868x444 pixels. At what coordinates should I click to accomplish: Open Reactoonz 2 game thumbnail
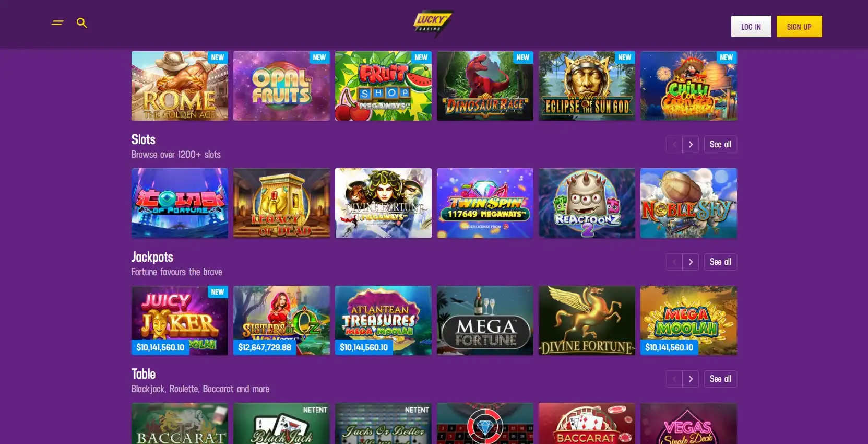pyautogui.click(x=587, y=203)
